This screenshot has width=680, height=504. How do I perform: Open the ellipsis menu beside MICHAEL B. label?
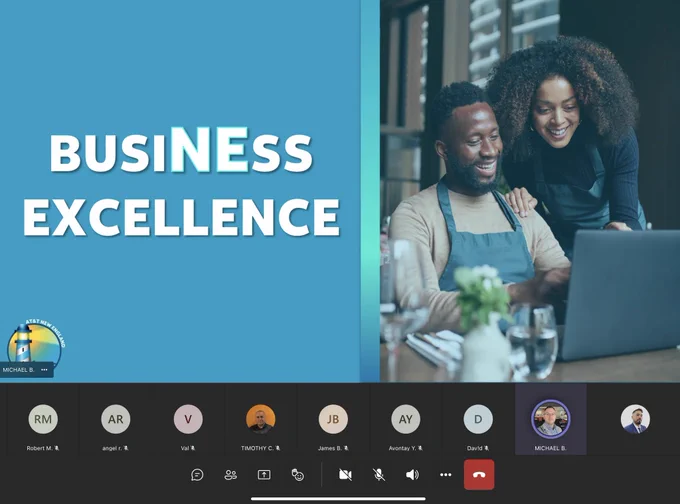coord(44,370)
